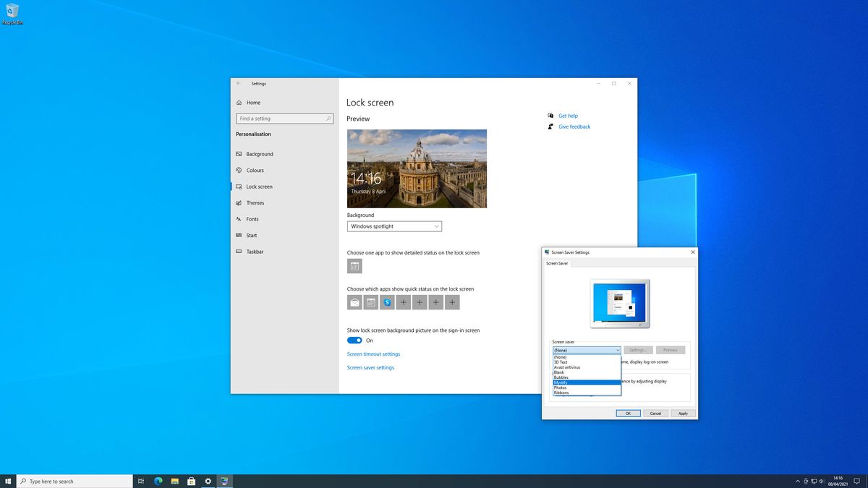Select Bubbles from the screen saver list
This screenshot has width=868, height=488.
(561, 377)
